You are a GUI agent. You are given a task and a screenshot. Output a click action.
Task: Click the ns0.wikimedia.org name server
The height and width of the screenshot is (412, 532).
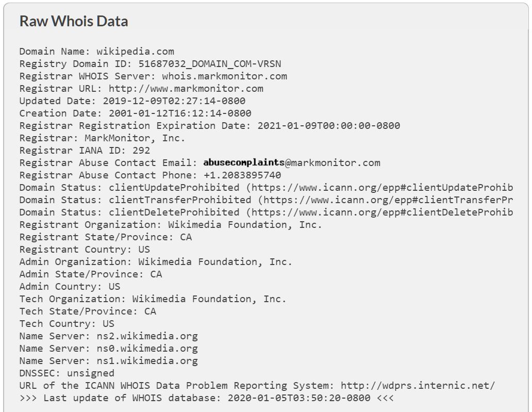click(x=147, y=349)
